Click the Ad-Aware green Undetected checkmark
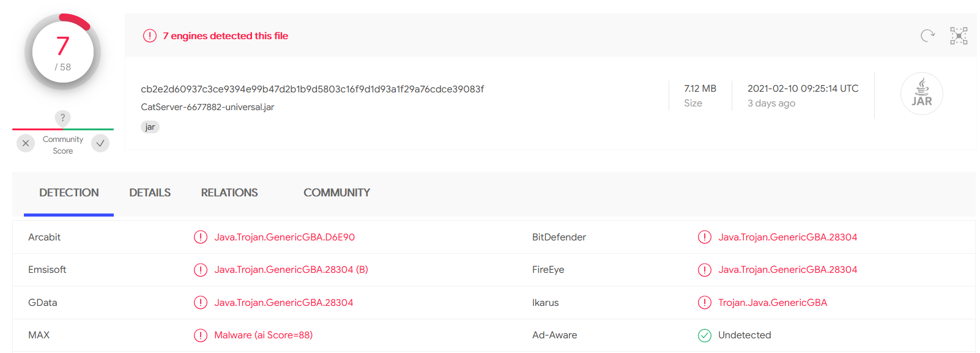 click(705, 335)
